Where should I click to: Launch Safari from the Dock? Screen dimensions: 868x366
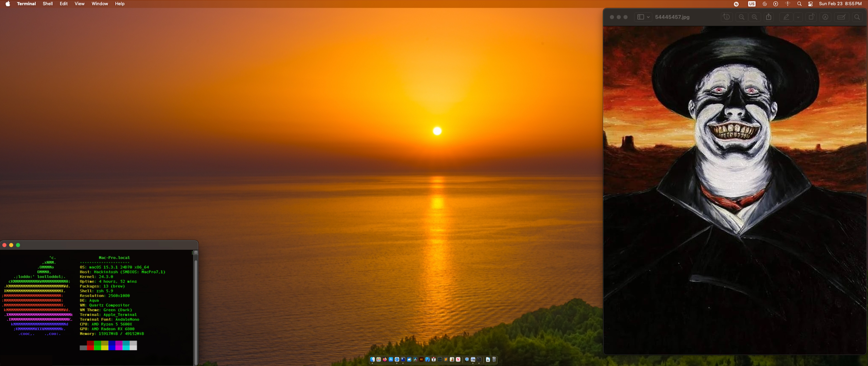click(397, 359)
